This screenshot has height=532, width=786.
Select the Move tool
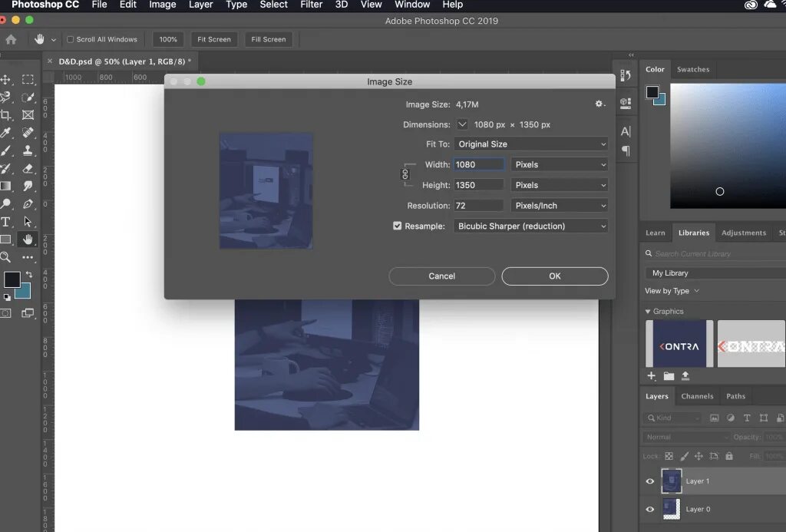5,80
